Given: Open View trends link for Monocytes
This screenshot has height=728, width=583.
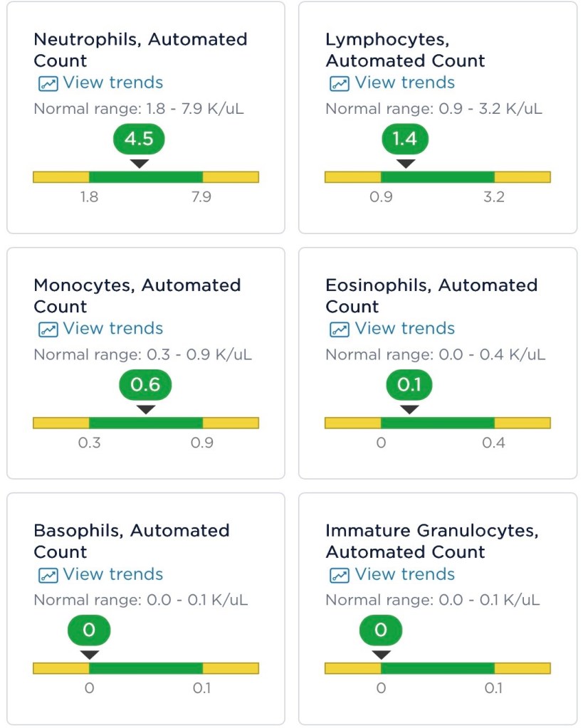Looking at the screenshot, I should [x=112, y=329].
